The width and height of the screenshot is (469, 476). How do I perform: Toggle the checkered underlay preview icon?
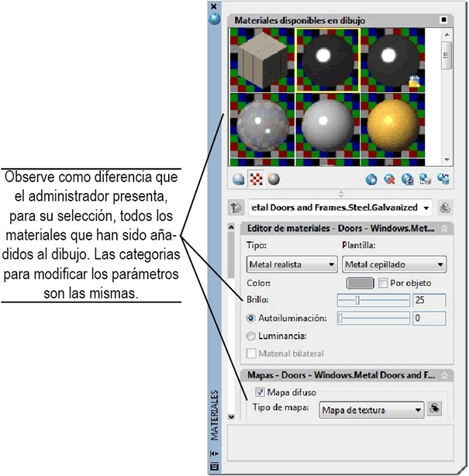pos(257,180)
